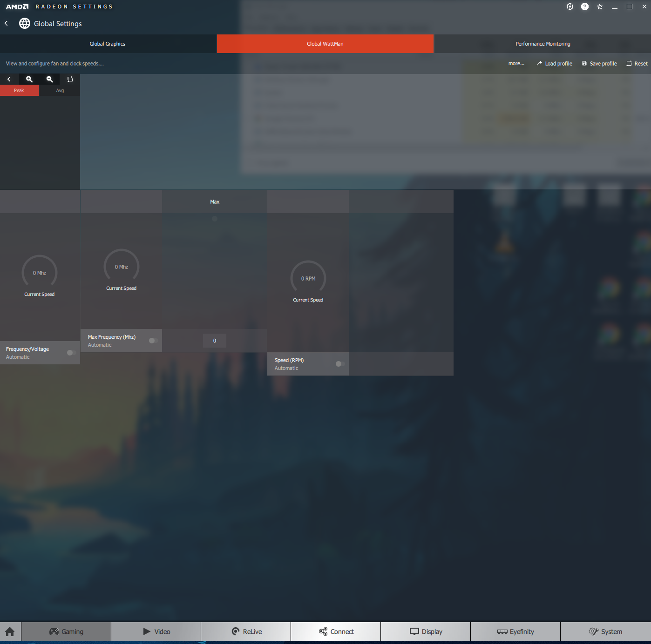Click the Max frequency value field

[215, 341]
